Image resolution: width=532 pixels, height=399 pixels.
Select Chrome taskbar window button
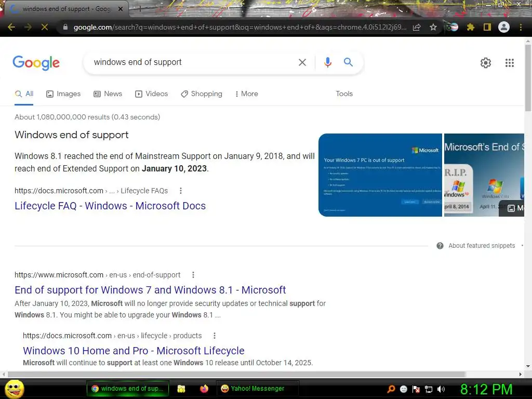point(128,389)
